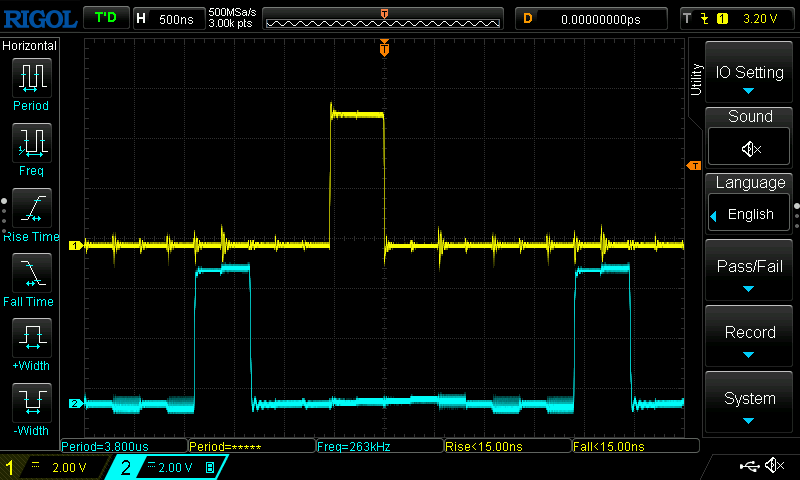Image resolution: width=800 pixels, height=480 pixels.
Task: Click the orange trigger position marker
Action: pyautogui.click(x=384, y=48)
